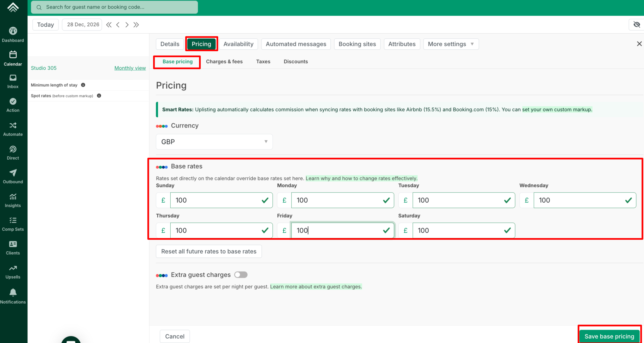Expand the More settings dropdown

(x=451, y=44)
